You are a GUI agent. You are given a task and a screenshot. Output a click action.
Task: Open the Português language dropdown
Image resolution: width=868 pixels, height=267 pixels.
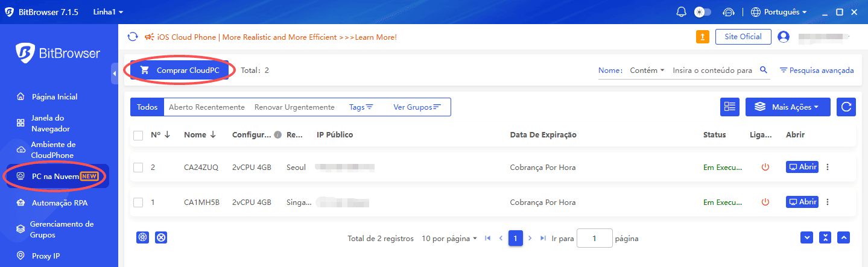pyautogui.click(x=779, y=12)
